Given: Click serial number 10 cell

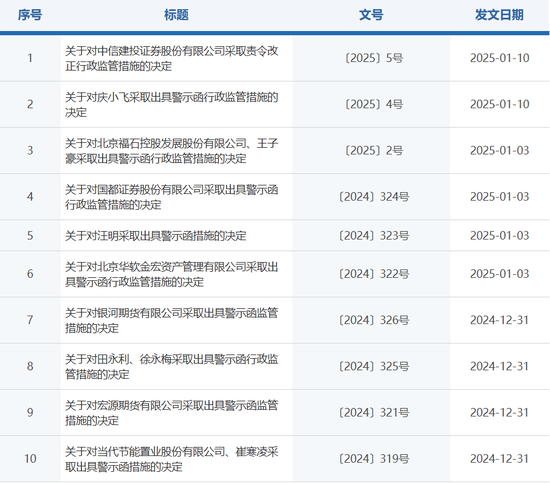Looking at the screenshot, I should [x=30, y=459].
